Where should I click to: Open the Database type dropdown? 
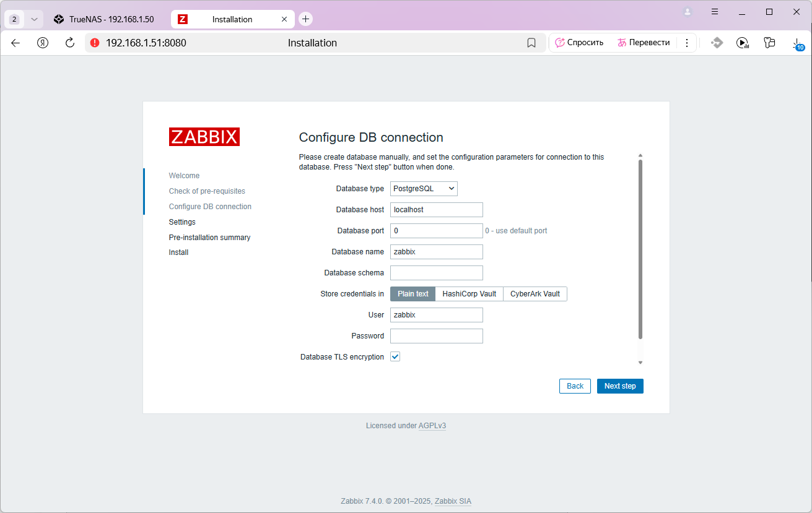pyautogui.click(x=424, y=189)
